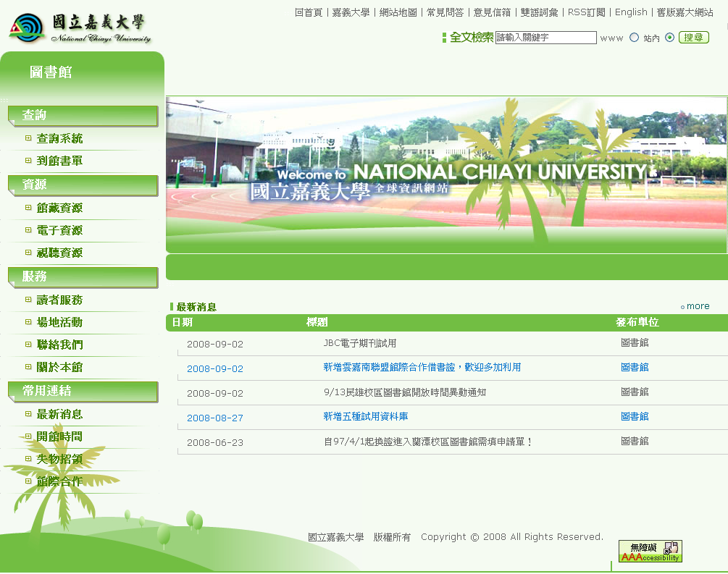Open 館藏資源 in the sidebar
Viewport: 728px width, 574px height.
(x=59, y=208)
